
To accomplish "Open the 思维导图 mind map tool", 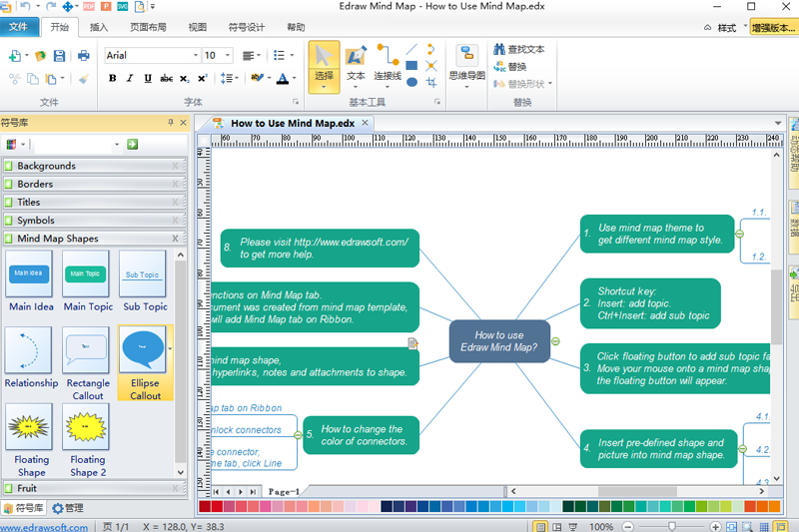I will tap(466, 66).
